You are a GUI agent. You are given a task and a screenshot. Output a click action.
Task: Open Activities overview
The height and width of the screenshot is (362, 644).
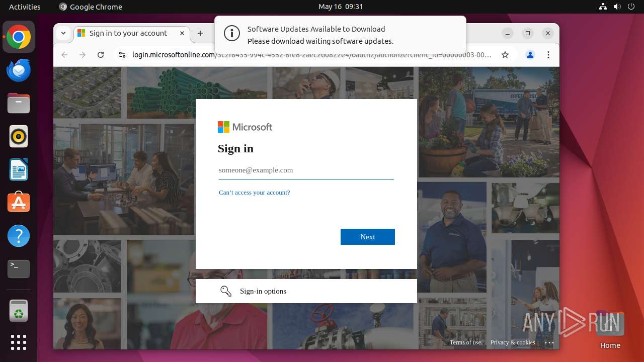(x=25, y=7)
